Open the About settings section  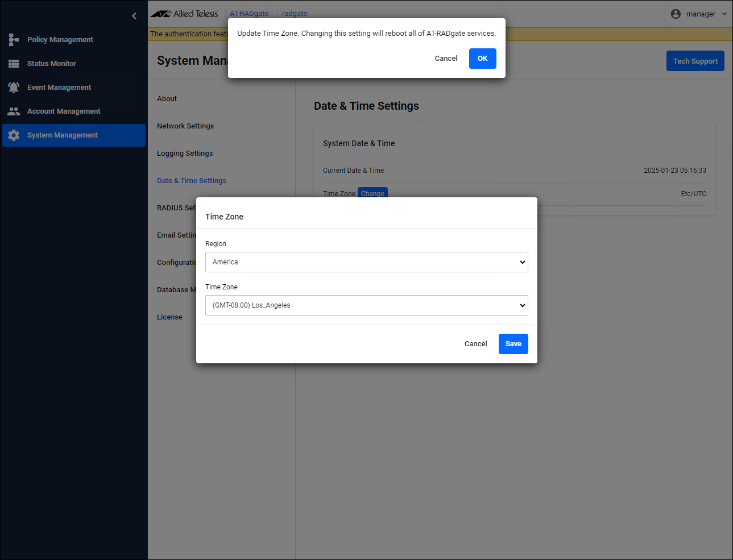click(x=167, y=99)
